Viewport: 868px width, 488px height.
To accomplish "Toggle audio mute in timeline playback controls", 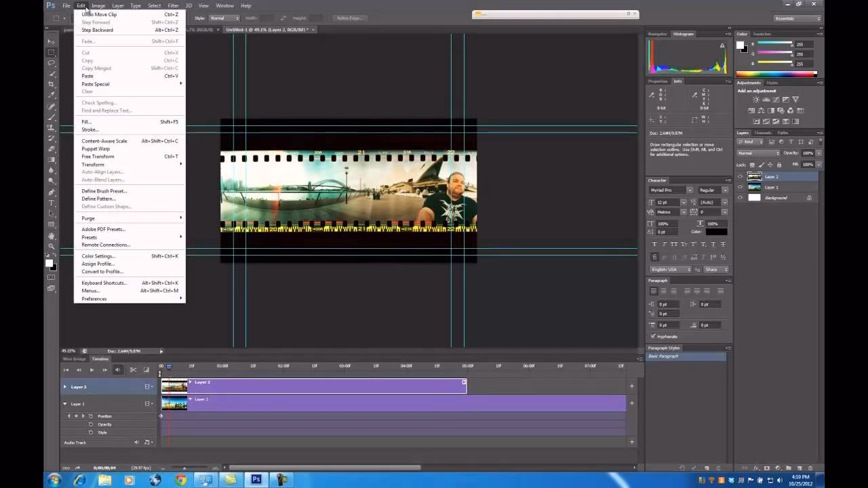I will (118, 369).
